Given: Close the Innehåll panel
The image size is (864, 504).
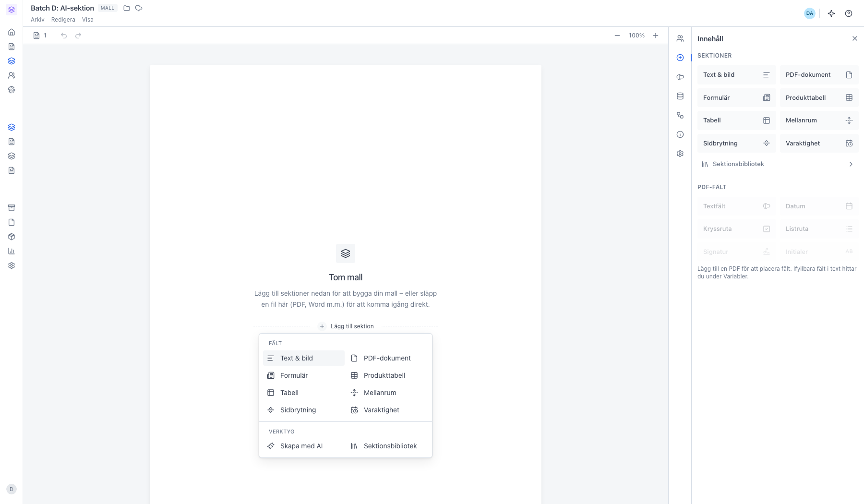Looking at the screenshot, I should tap(855, 38).
